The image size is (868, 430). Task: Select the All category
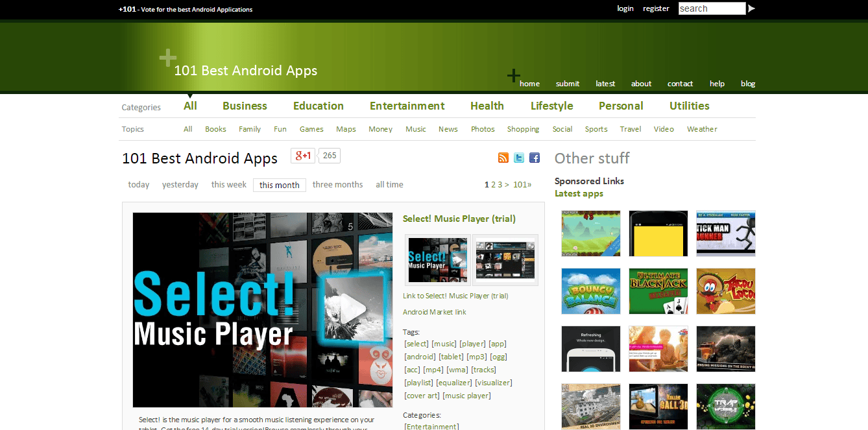(x=190, y=106)
